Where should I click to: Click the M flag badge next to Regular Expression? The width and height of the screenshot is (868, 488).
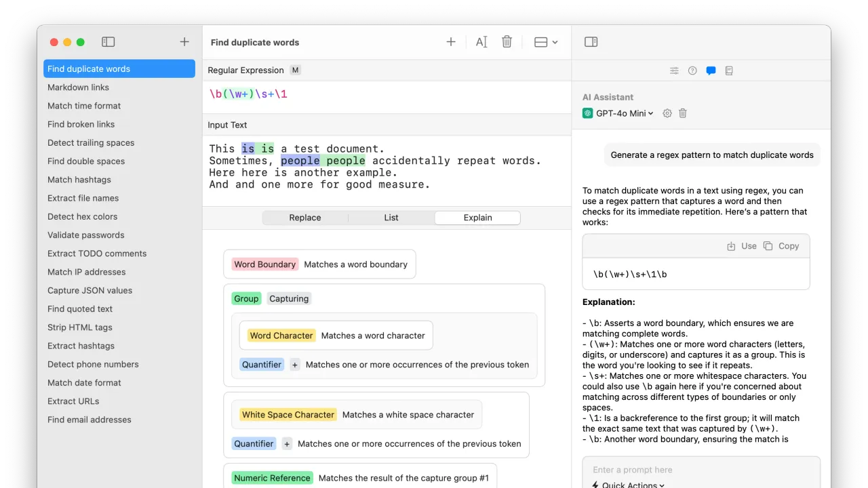coord(295,70)
